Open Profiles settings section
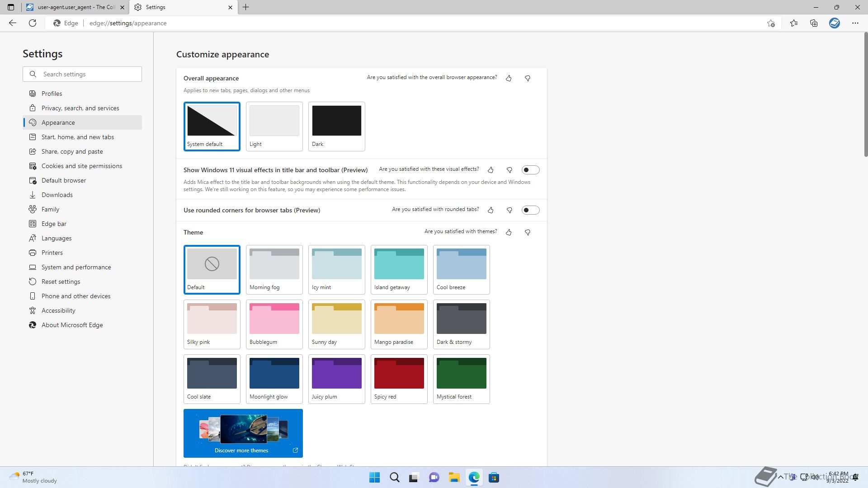 (x=82, y=94)
